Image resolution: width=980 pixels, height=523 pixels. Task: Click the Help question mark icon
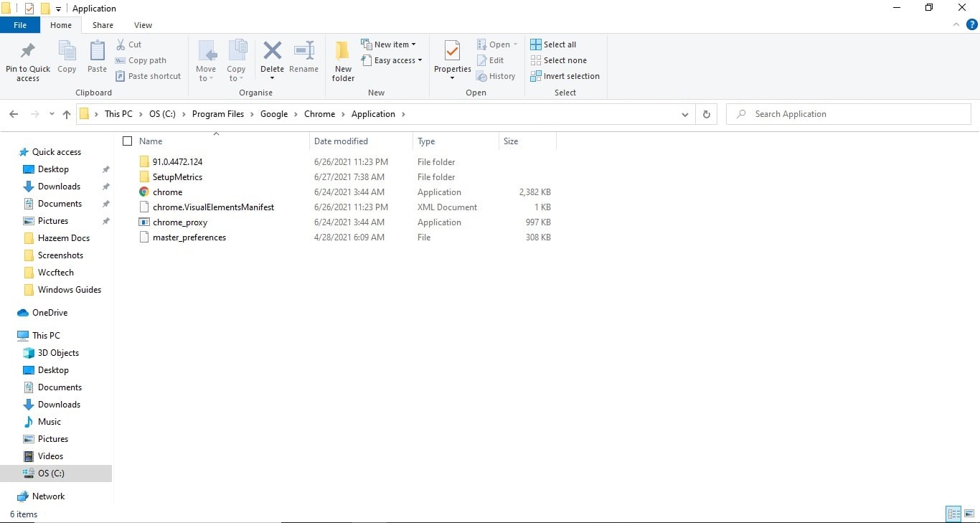click(x=972, y=24)
